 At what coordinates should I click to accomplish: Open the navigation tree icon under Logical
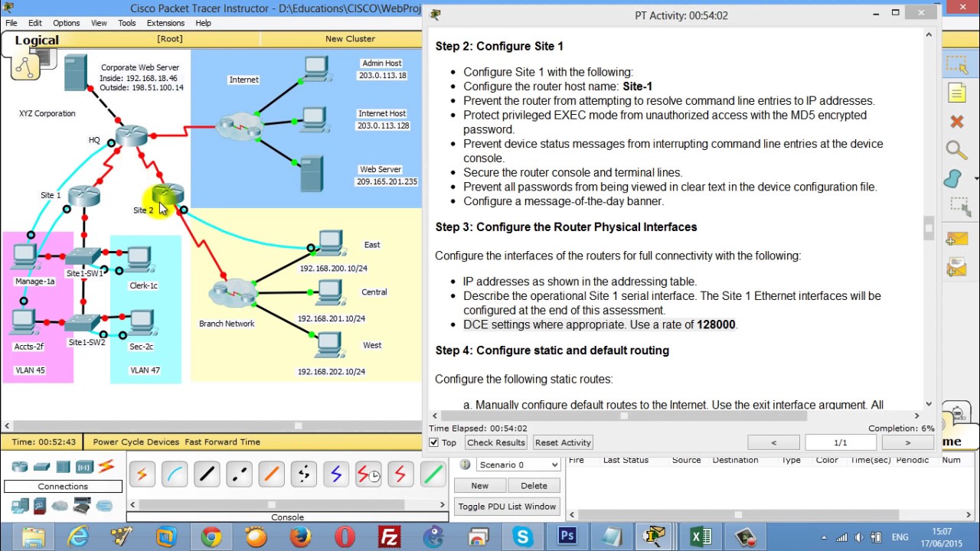pyautogui.click(x=25, y=67)
